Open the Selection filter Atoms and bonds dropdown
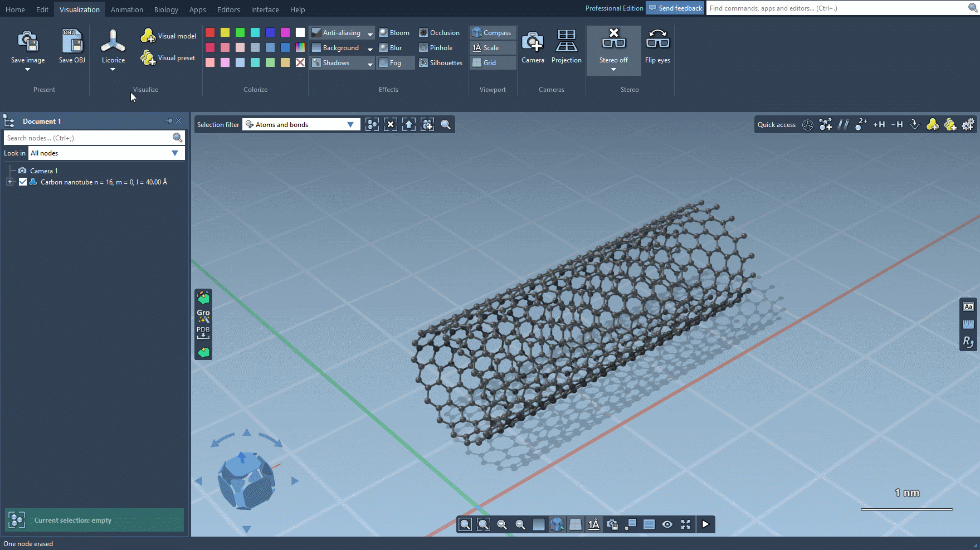This screenshot has height=550, width=980. pos(301,125)
